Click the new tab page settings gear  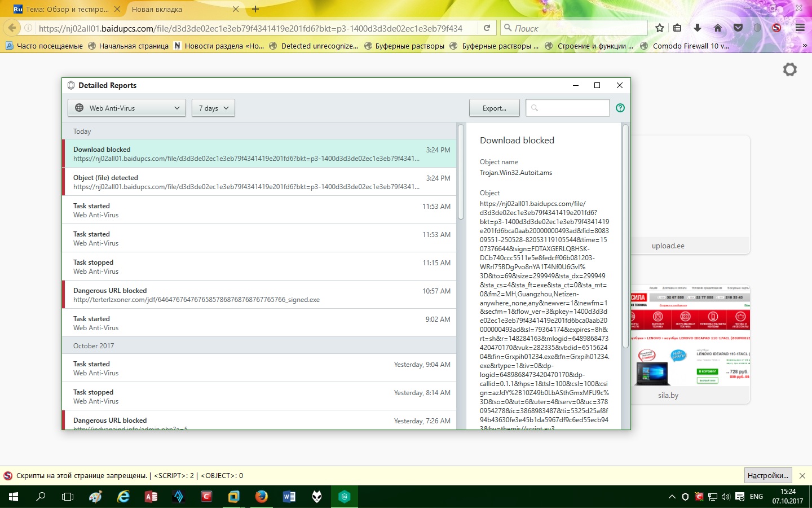coord(789,69)
